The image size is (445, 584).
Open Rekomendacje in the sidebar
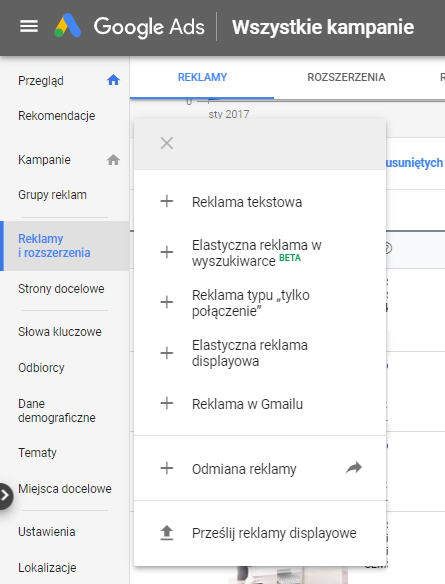[x=57, y=115]
